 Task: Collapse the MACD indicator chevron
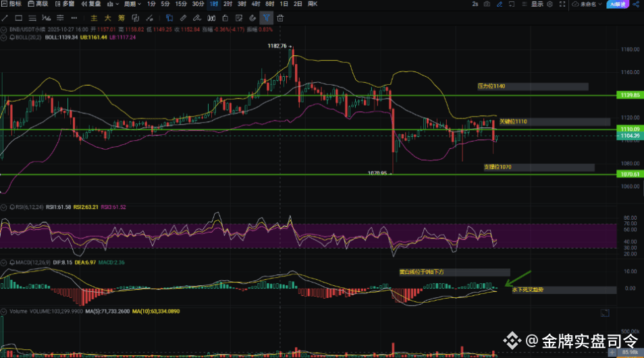3,262
